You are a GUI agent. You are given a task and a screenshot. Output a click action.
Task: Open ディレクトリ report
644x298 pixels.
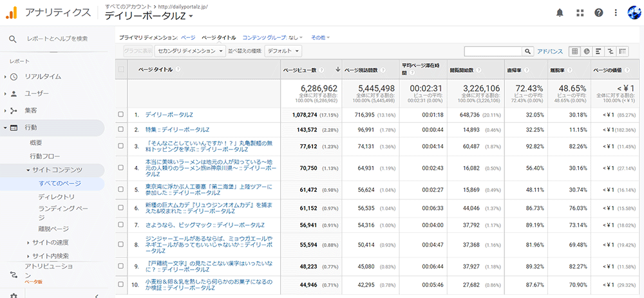[x=56, y=196]
